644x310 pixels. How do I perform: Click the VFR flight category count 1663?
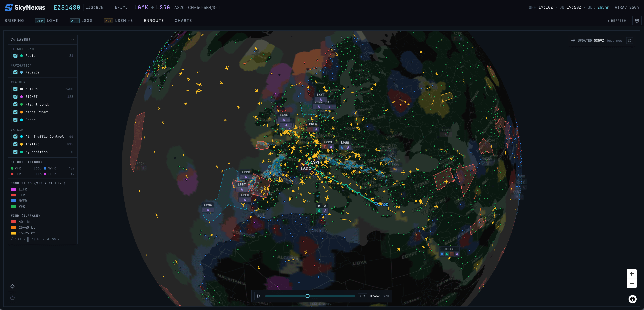[x=37, y=168]
